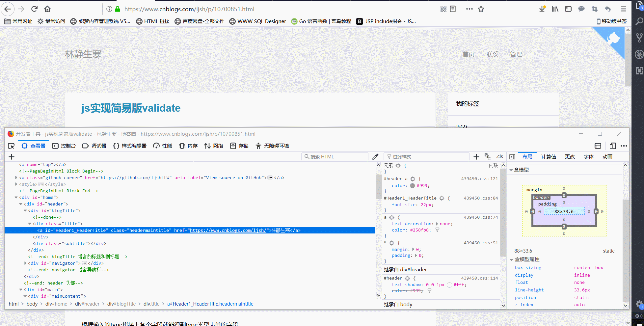This screenshot has height=326, width=644.
Task: Go to browser home page icon
Action: (47, 9)
